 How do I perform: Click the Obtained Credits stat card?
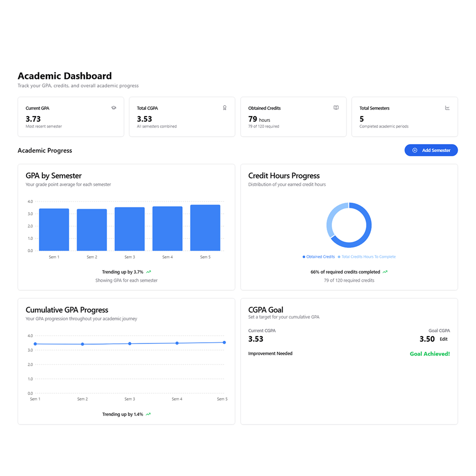click(293, 117)
